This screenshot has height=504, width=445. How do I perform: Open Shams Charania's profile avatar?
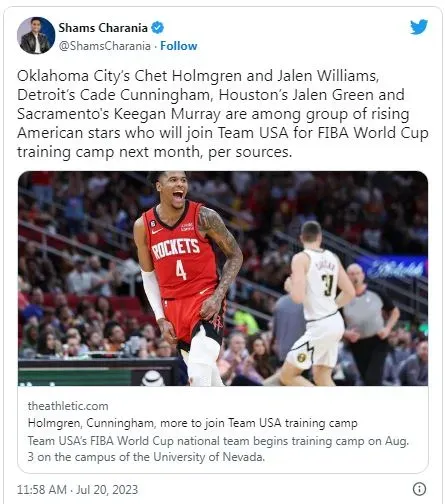[36, 35]
